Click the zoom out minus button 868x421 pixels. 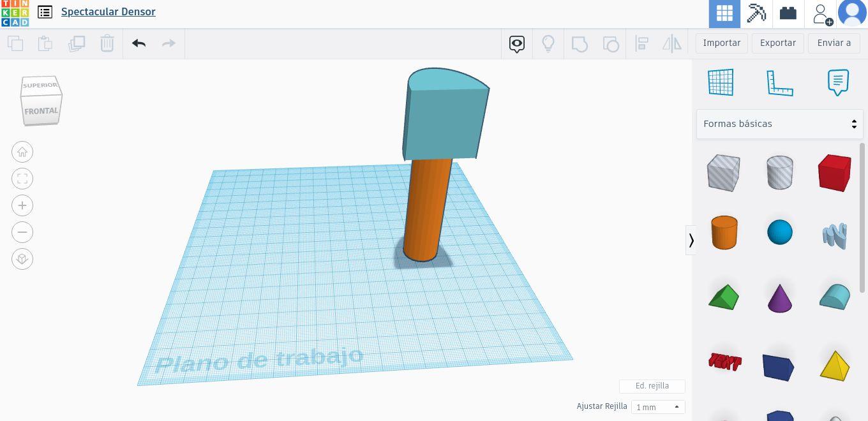[x=22, y=232]
